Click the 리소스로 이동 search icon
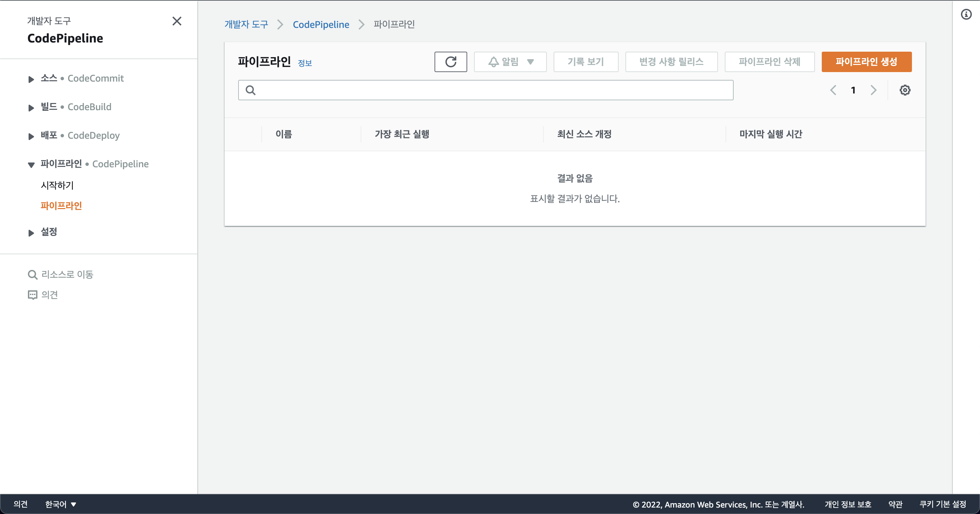The image size is (980, 514). click(33, 274)
